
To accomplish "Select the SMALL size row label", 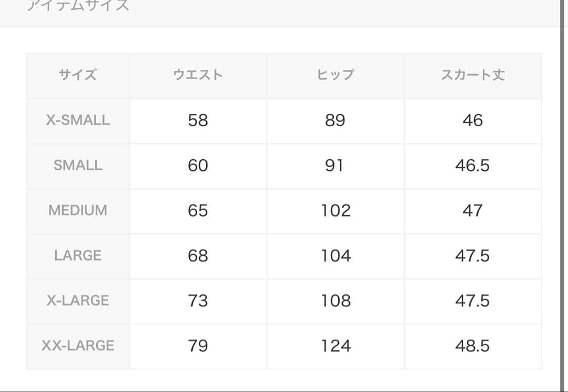I will tap(78, 166).
